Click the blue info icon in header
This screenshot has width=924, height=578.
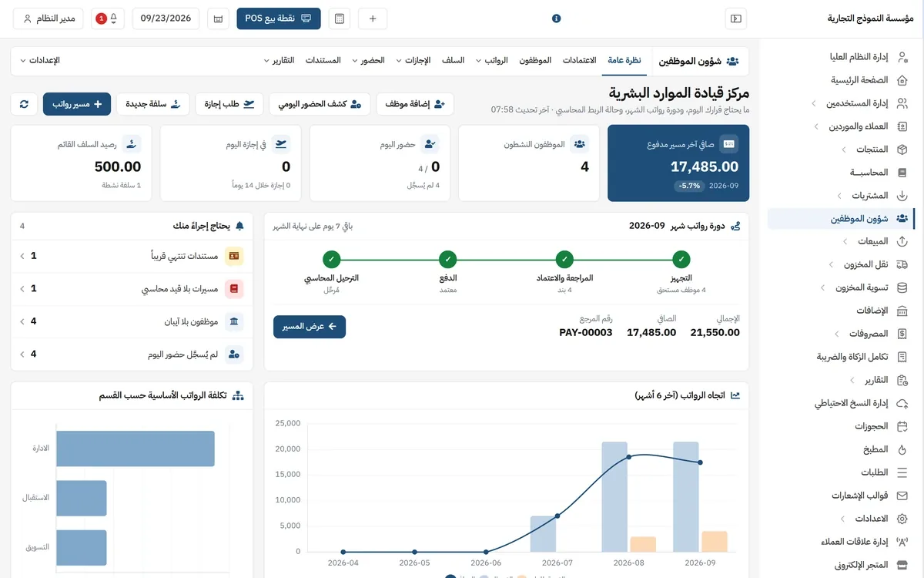557,18
